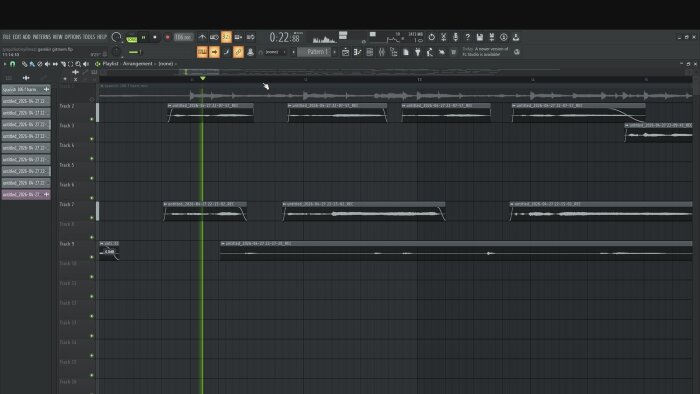Open project info page icon
The width and height of the screenshot is (700, 394).
406,52
